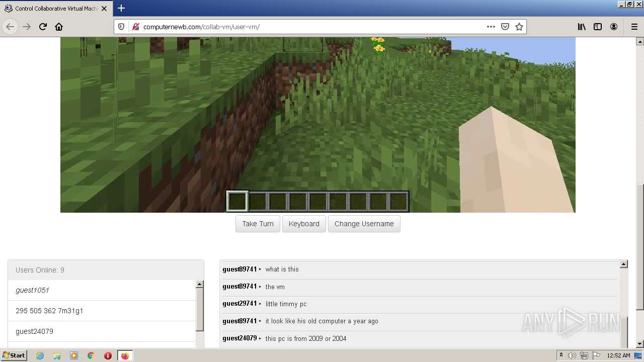Click the guest29741 username in chat
644x362 pixels.
(239, 304)
